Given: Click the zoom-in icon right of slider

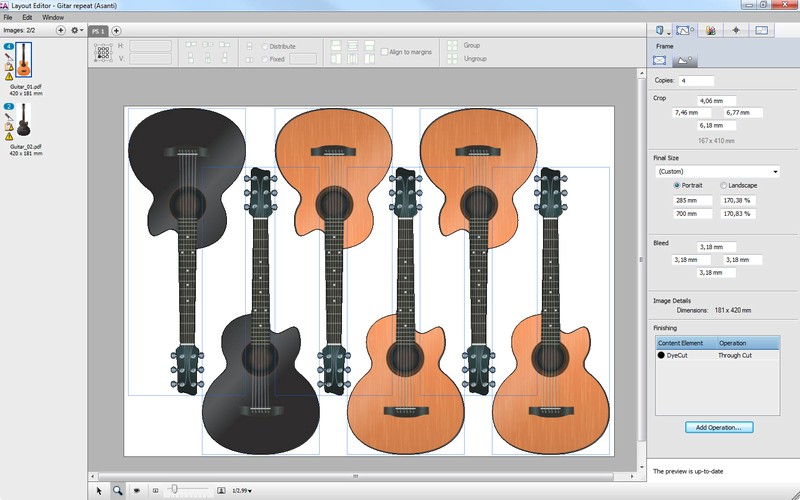Looking at the screenshot, I should (221, 491).
